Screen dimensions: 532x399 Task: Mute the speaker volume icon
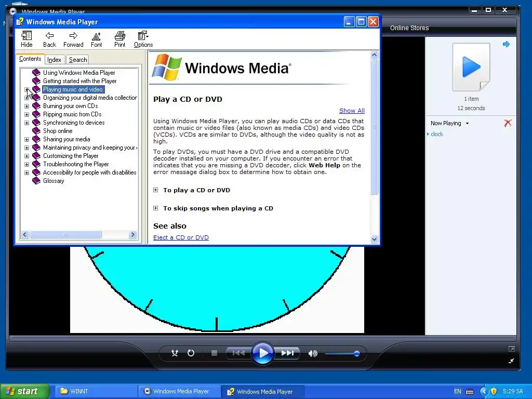click(312, 353)
